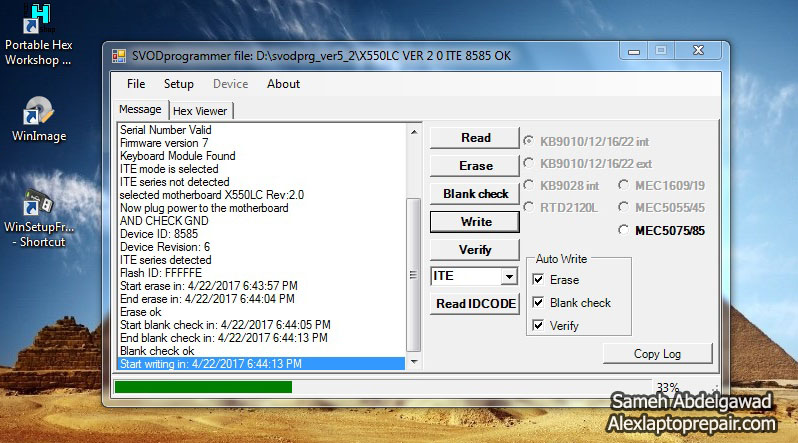Click the message log scrollbar thumb
The width and height of the screenshot is (798, 443).
click(x=414, y=275)
